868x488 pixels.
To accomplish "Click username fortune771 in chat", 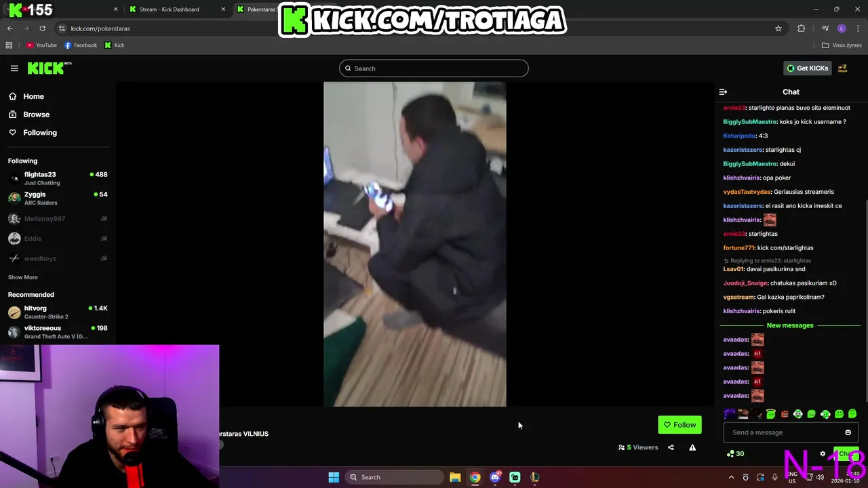I will (x=738, y=248).
